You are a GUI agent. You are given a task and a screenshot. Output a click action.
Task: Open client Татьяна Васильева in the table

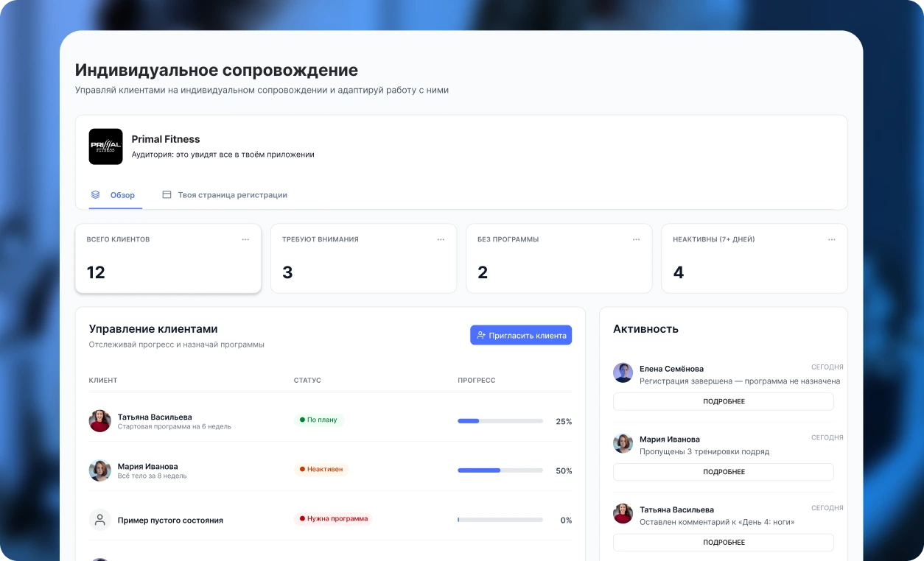pos(330,421)
